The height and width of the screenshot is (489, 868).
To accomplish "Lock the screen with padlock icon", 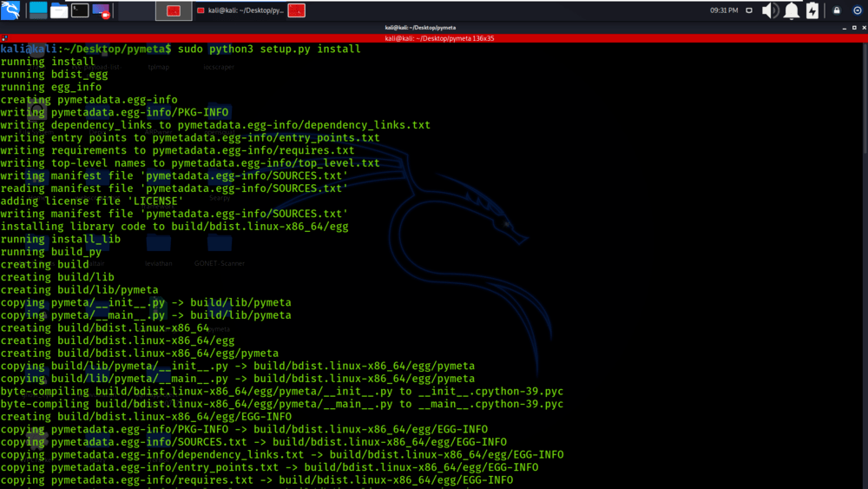I will [x=837, y=10].
